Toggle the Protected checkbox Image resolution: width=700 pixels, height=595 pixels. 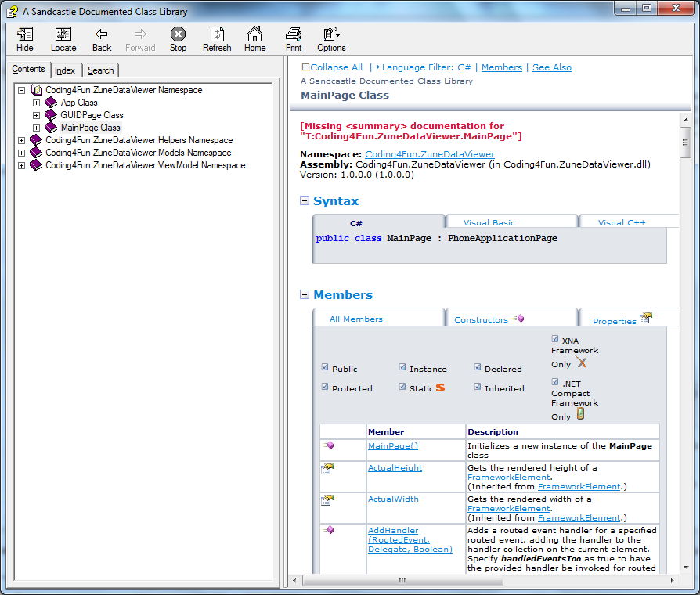point(325,387)
